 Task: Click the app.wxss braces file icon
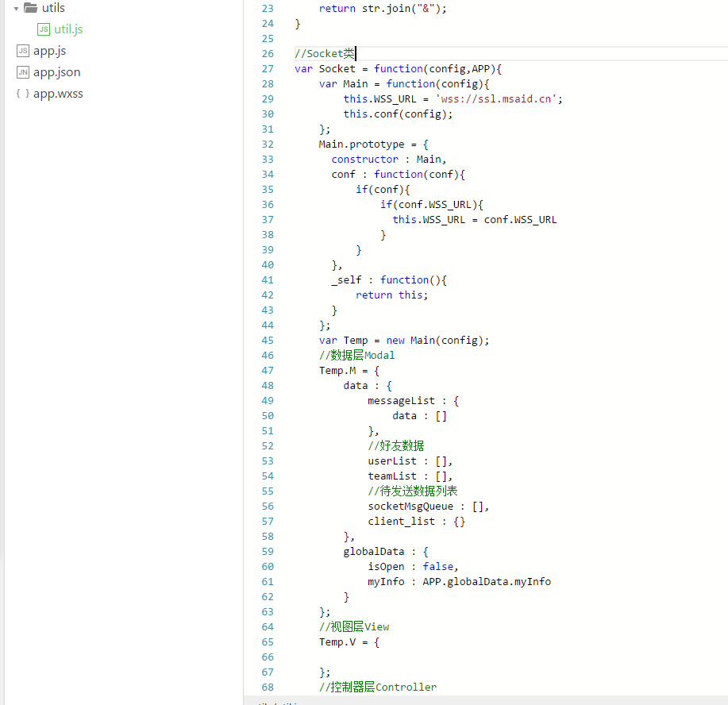pos(23,94)
